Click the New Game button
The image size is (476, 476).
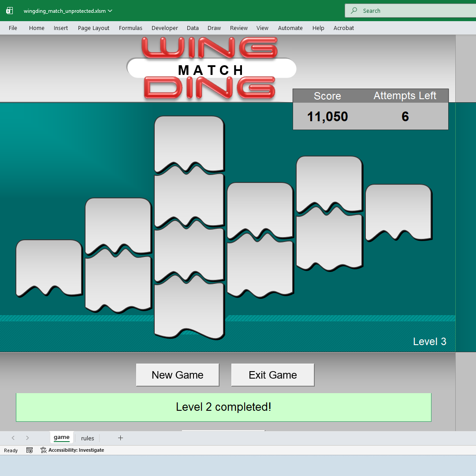click(x=177, y=375)
